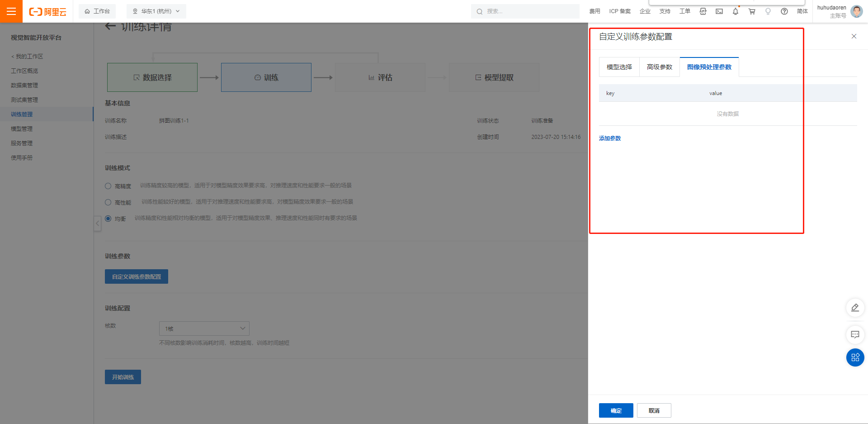Open 服务管理 in sidebar
868x424 pixels.
(x=22, y=143)
